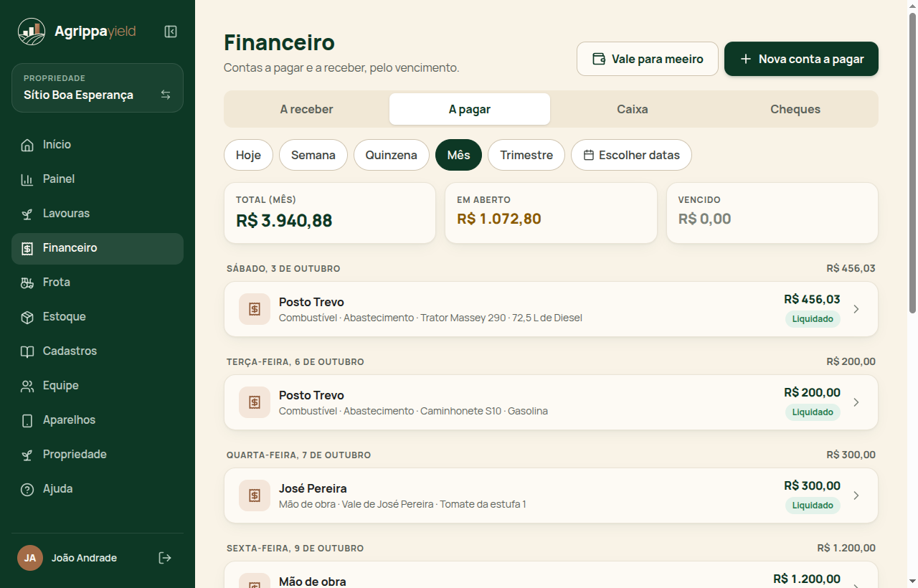Screen dimensions: 918x588
Task: Click the logout icon beside João Andrade
Action: (165, 558)
